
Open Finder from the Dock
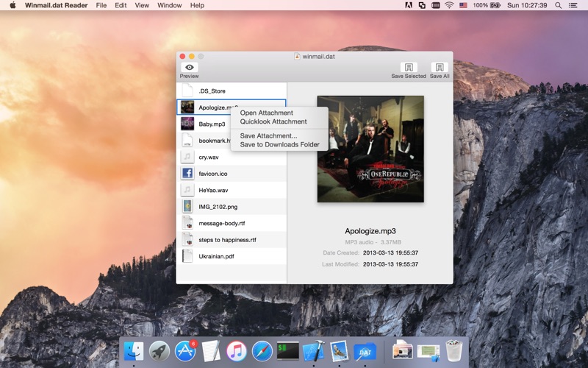coord(134,351)
